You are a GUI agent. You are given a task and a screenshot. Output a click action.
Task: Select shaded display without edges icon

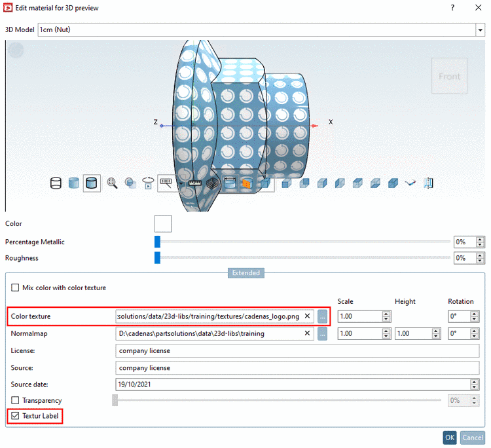[x=73, y=183]
